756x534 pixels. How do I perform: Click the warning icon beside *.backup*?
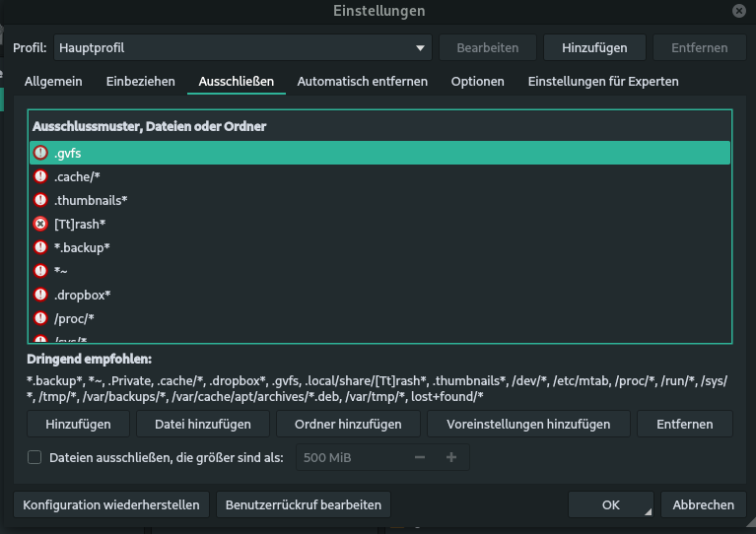(x=40, y=247)
